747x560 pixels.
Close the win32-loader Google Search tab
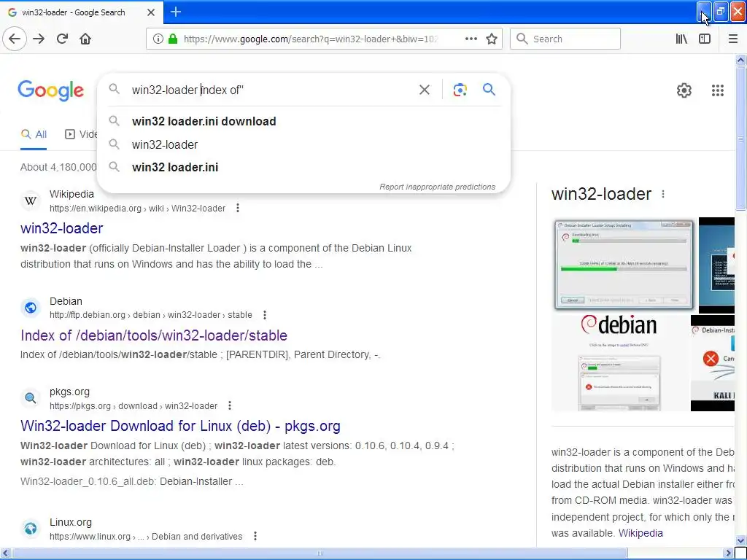point(151,12)
